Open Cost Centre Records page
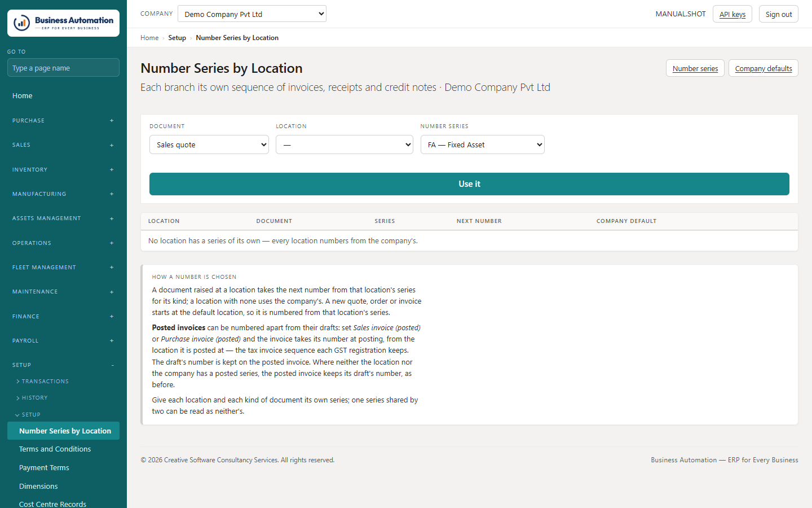The width and height of the screenshot is (812, 508). pyautogui.click(x=63, y=503)
